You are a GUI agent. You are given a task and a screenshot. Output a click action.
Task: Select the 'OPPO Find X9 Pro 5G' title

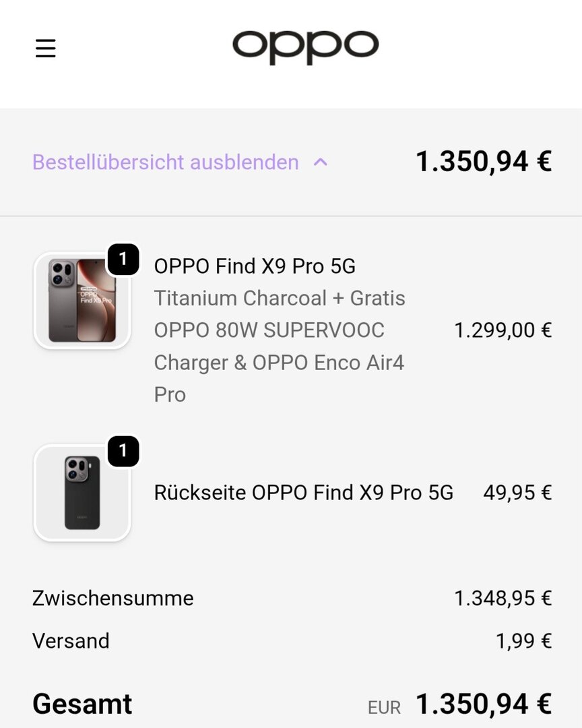click(255, 266)
